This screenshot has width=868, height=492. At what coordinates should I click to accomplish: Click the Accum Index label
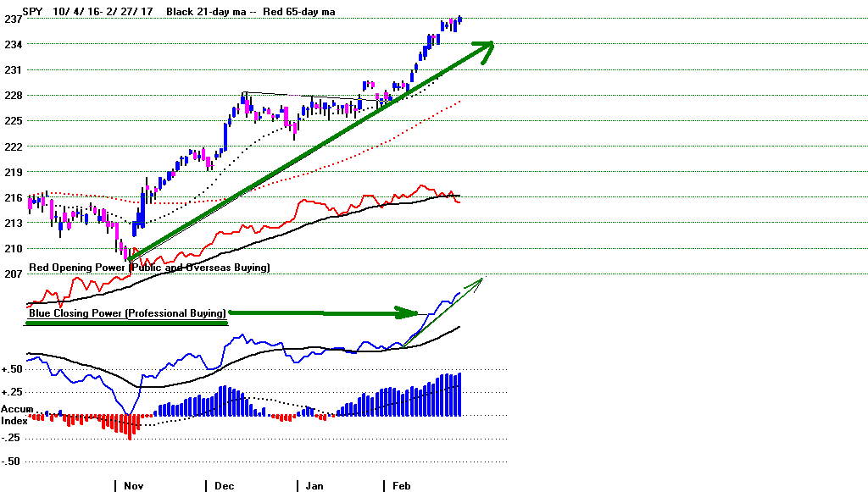click(14, 415)
